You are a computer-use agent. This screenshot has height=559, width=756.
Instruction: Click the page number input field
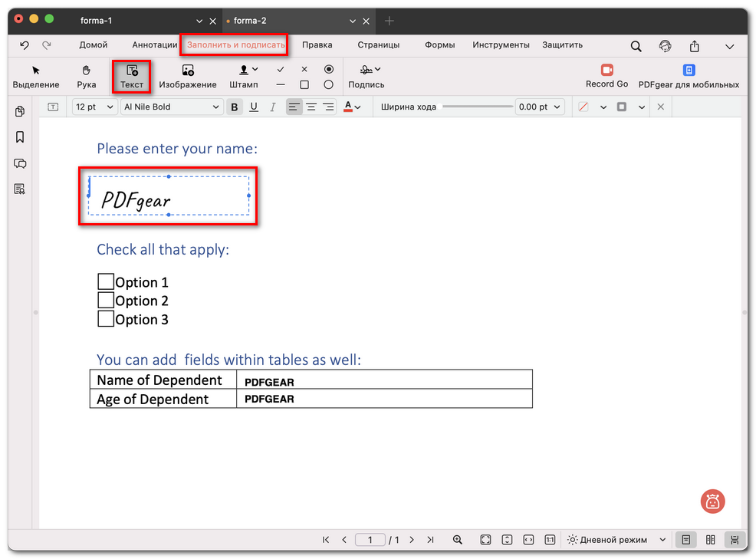(x=370, y=540)
